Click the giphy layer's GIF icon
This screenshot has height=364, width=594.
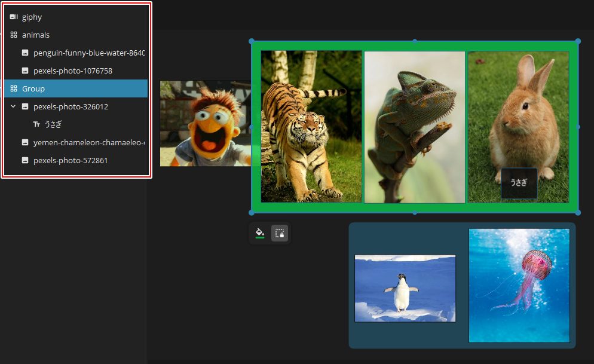(x=14, y=17)
